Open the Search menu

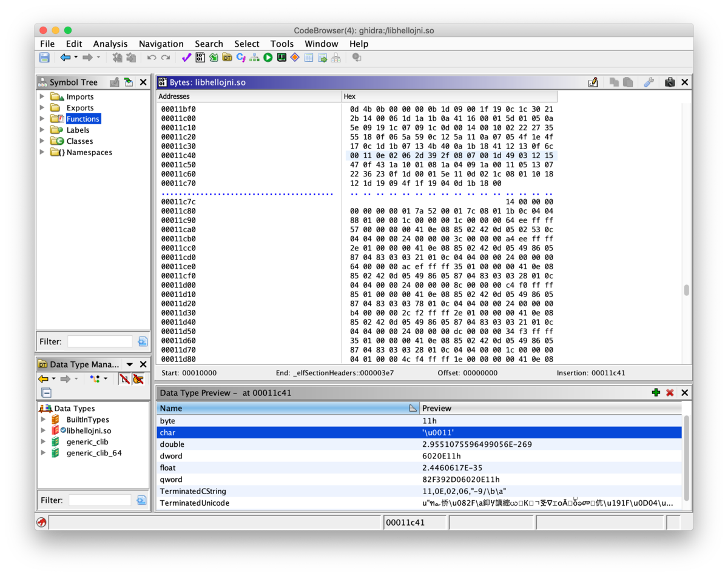[209, 44]
